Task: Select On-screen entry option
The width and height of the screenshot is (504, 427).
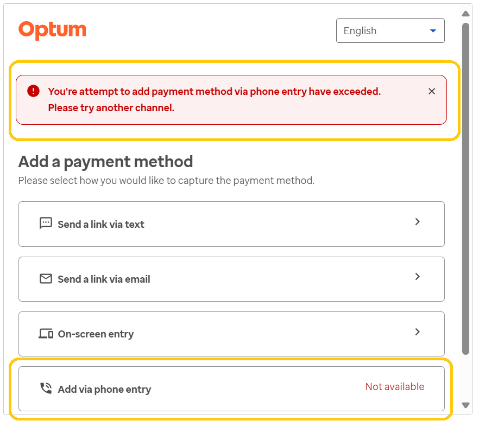Action: (x=96, y=334)
